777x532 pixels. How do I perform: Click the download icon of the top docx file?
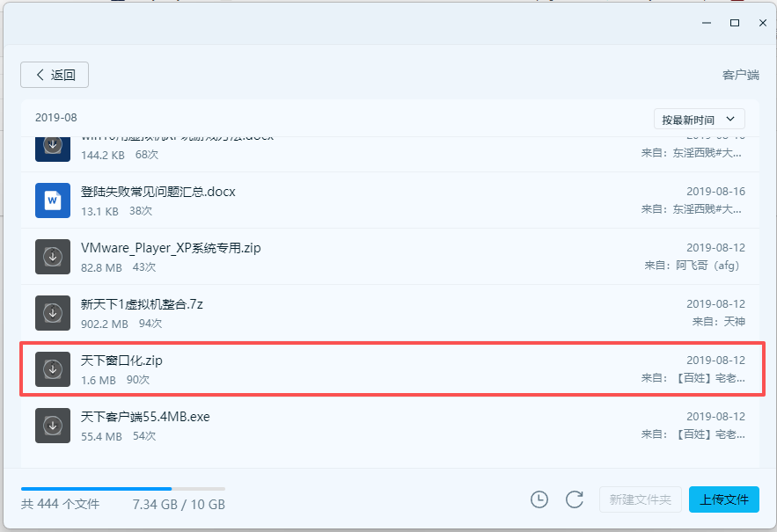pyautogui.click(x=53, y=146)
